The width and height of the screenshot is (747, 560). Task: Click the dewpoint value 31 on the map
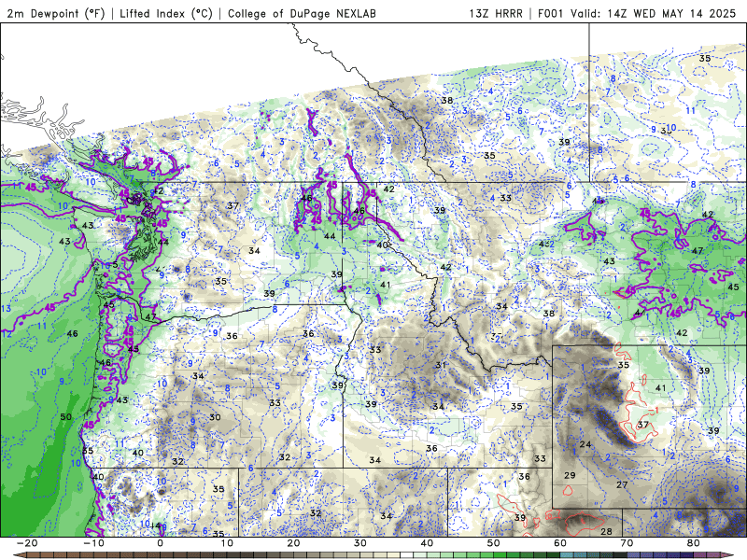pyautogui.click(x=440, y=365)
